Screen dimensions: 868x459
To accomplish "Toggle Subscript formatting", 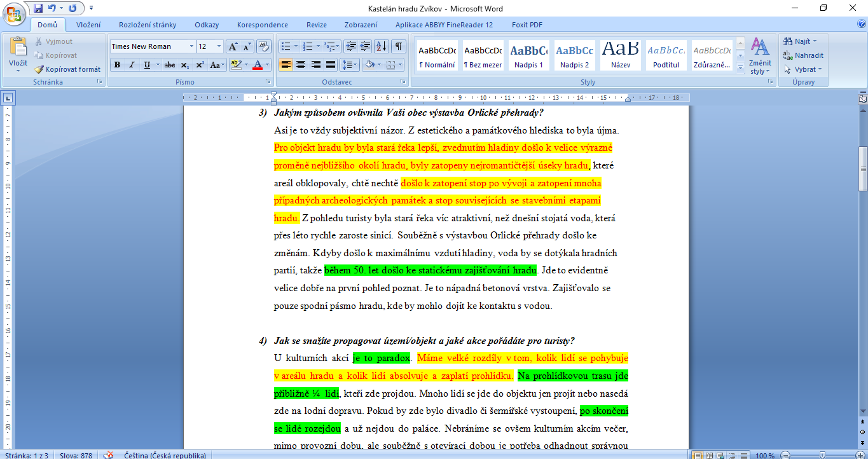I will click(x=185, y=65).
